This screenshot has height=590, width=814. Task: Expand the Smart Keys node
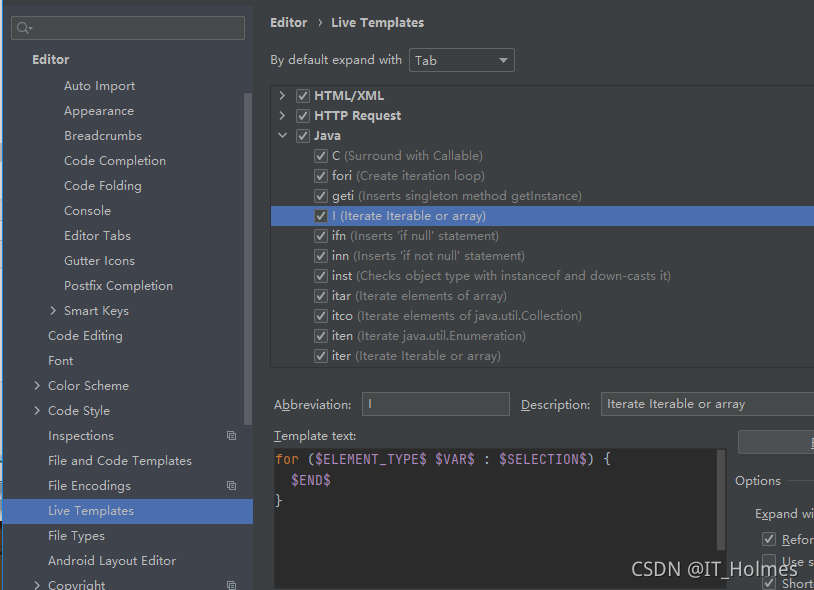pyautogui.click(x=53, y=311)
